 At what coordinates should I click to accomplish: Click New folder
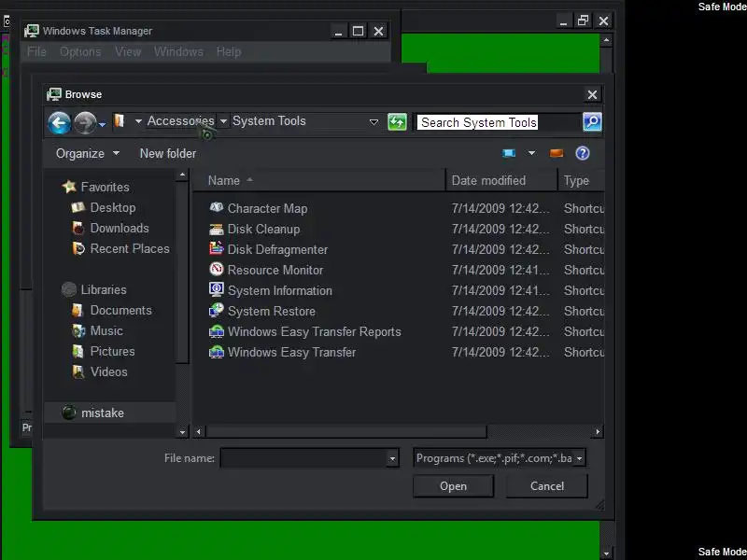click(168, 153)
